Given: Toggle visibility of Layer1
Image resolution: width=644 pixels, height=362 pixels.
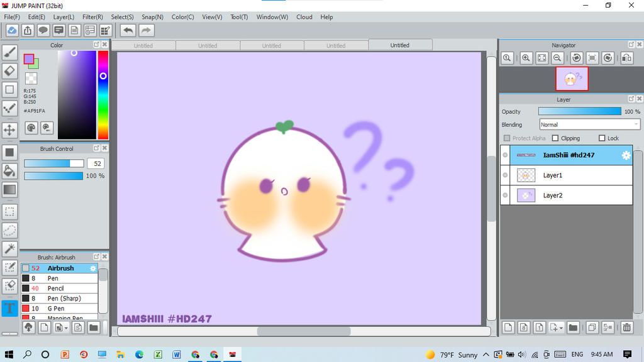Looking at the screenshot, I should tap(505, 175).
